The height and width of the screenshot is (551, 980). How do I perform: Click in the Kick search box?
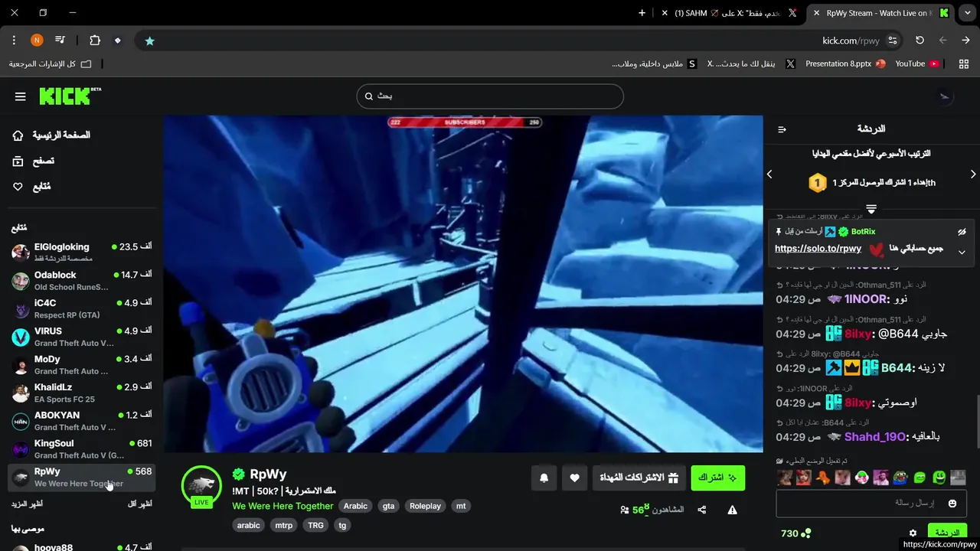coord(490,96)
